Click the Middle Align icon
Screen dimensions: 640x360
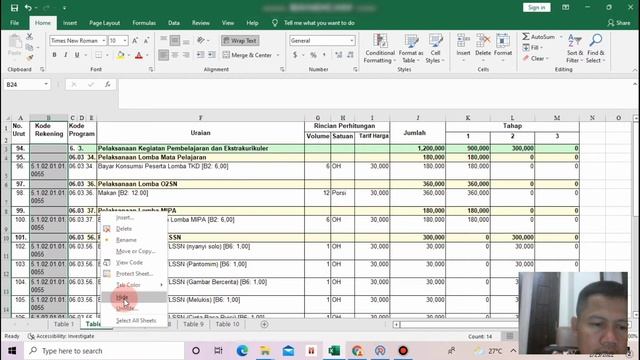click(175, 40)
